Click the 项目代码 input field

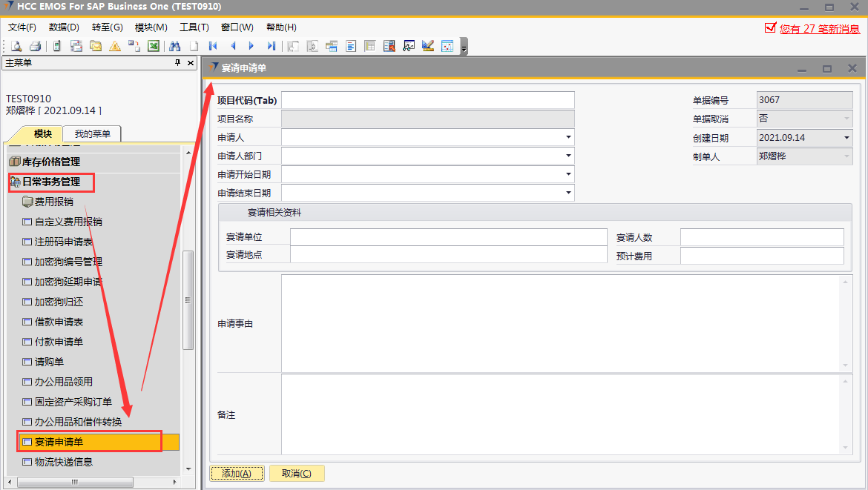[427, 100]
